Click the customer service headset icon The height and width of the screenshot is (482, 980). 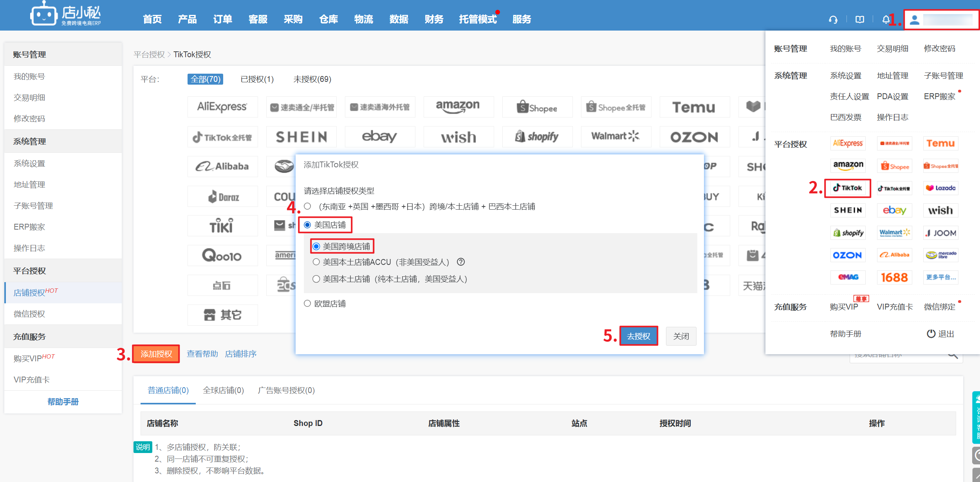pyautogui.click(x=833, y=20)
